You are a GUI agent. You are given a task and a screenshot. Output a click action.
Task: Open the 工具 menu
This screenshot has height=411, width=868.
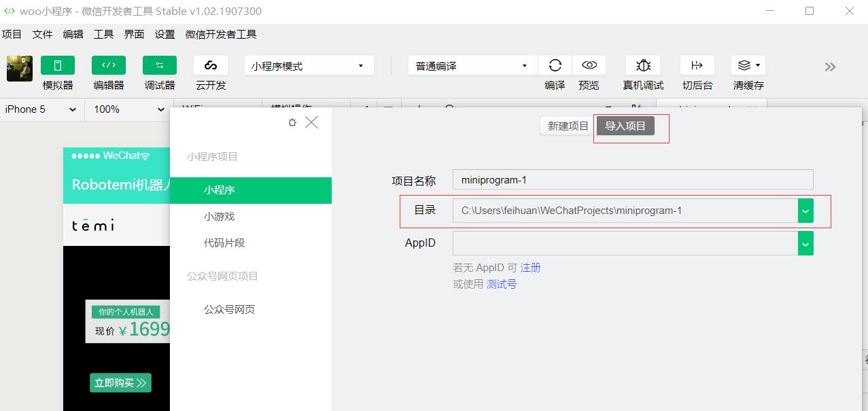(x=103, y=35)
